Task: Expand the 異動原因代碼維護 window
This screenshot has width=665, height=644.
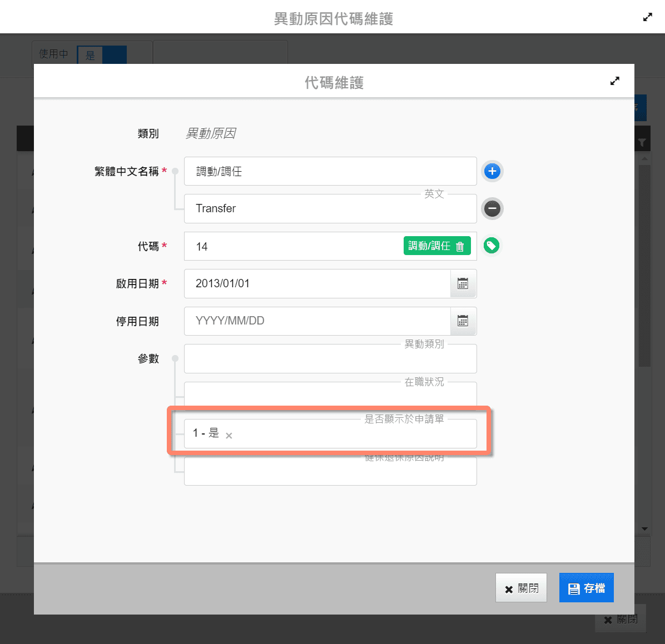Action: (648, 17)
